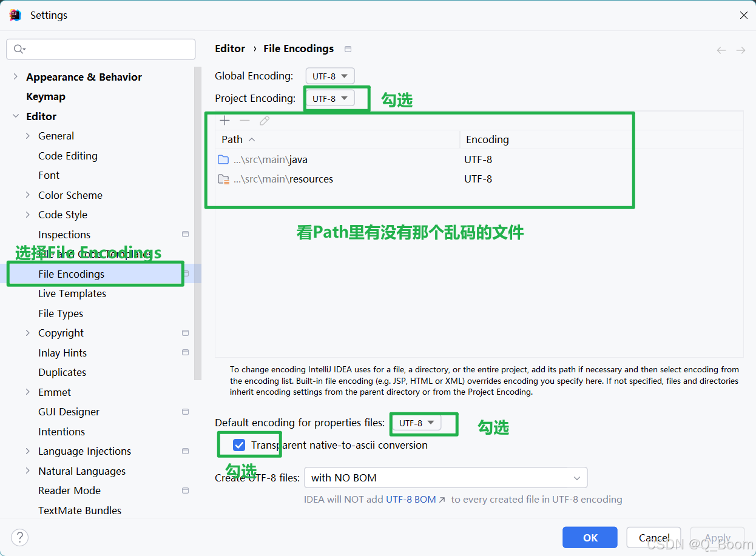Click the search magnifier icon

[19, 49]
